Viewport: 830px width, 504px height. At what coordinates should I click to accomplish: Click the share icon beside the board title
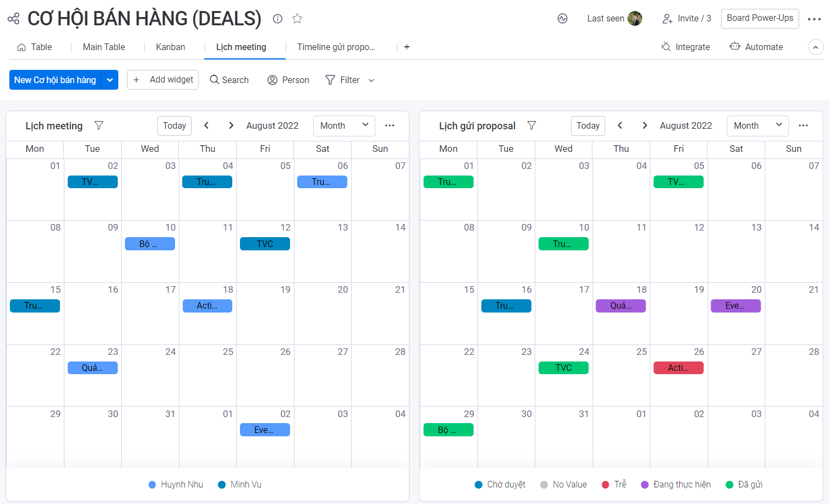[13, 18]
